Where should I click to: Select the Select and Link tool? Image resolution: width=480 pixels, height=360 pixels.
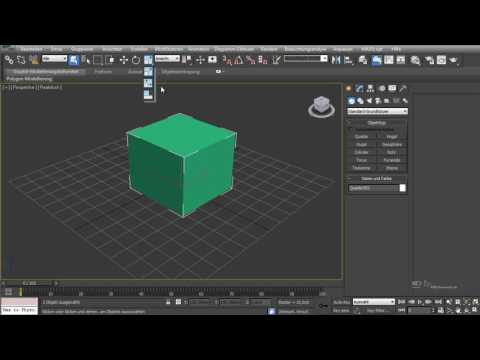click(9, 60)
